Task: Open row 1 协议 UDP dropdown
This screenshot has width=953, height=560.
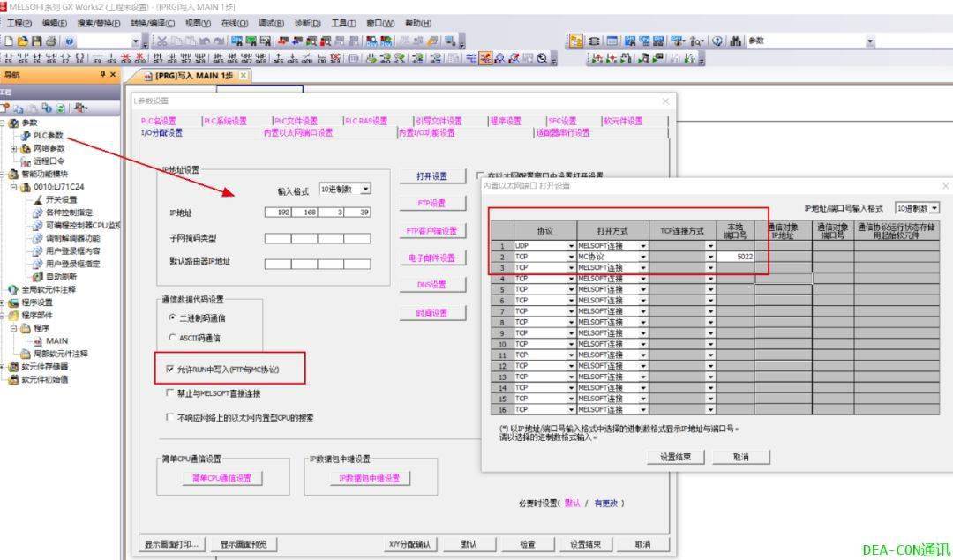Action: [x=571, y=246]
